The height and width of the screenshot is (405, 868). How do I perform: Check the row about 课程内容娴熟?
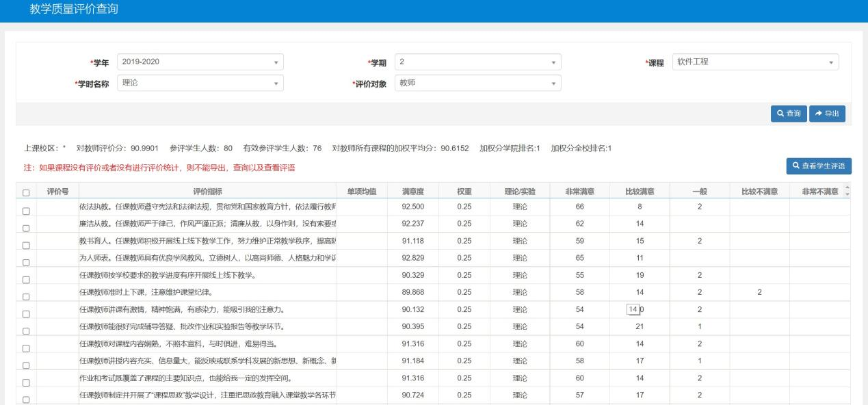[x=26, y=348]
